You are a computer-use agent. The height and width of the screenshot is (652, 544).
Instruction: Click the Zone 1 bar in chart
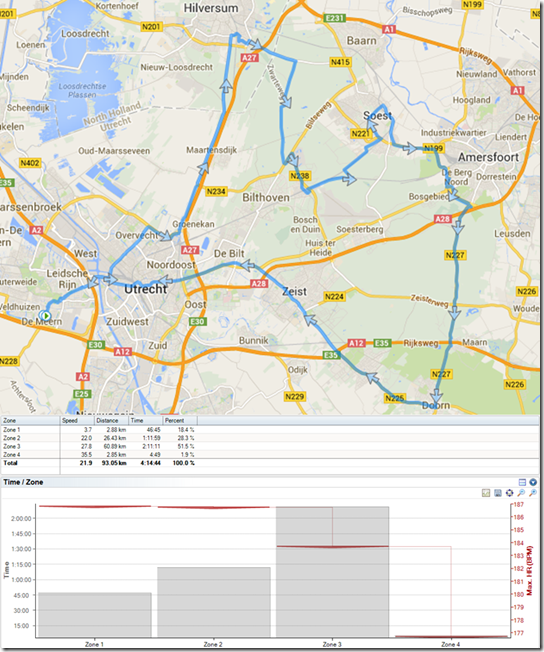tap(95, 615)
